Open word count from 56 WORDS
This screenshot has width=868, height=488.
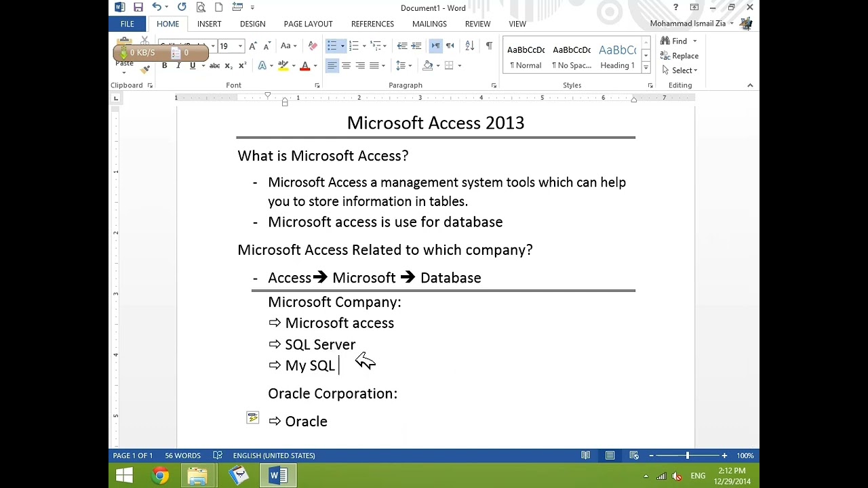tap(182, 455)
